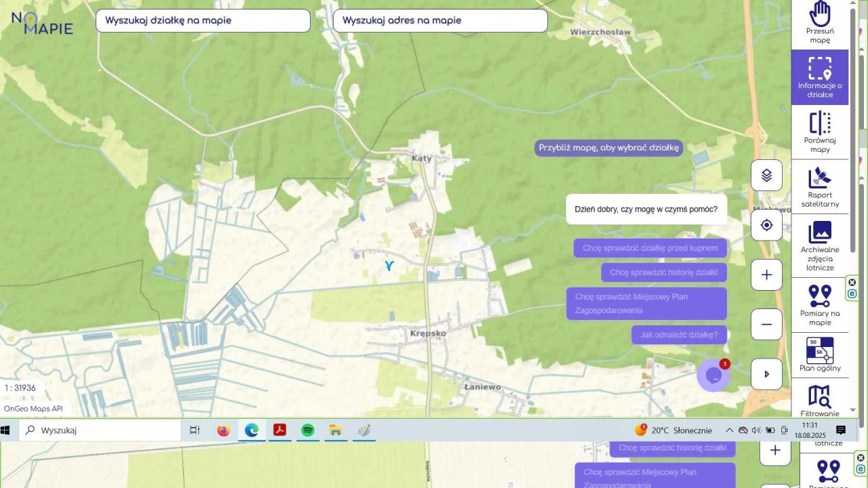The width and height of the screenshot is (868, 488).
Task: Open the Windows notification center
Action: click(841, 430)
